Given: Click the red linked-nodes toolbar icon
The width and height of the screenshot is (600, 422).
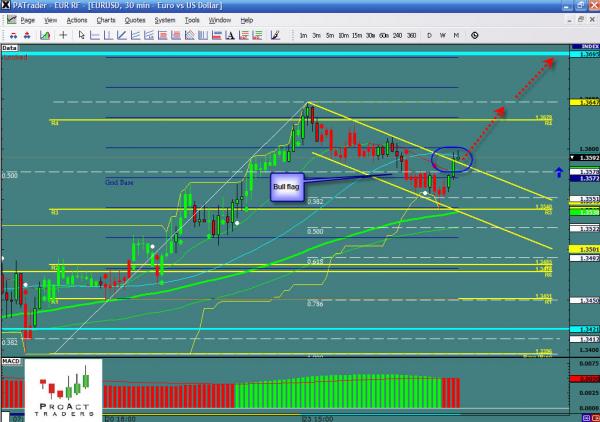Looking at the screenshot, I should [27, 36].
